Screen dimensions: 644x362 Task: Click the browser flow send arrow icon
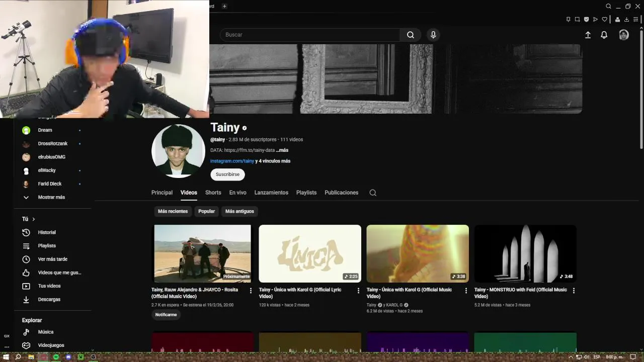coord(595,20)
